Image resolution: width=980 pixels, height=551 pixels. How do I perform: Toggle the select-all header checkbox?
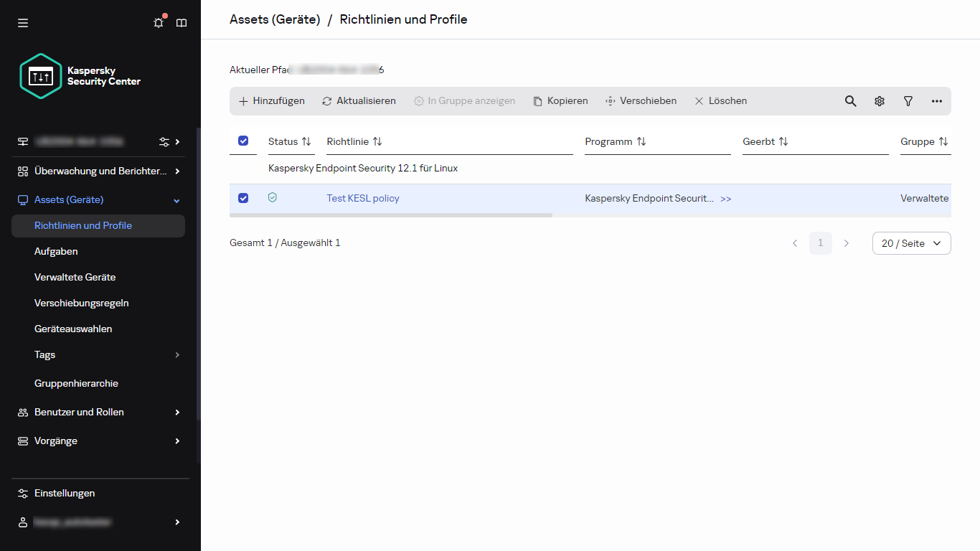coord(243,141)
